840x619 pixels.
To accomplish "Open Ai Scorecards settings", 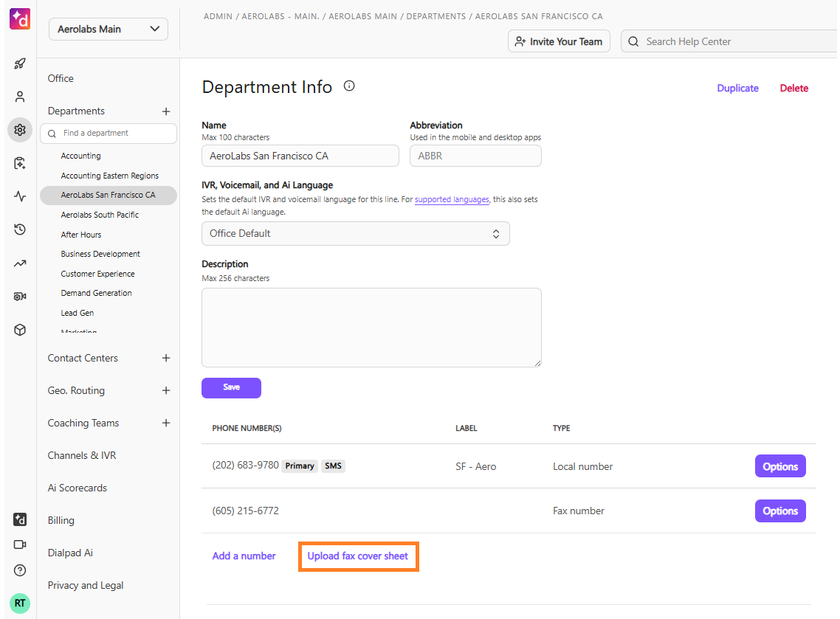I will [78, 488].
